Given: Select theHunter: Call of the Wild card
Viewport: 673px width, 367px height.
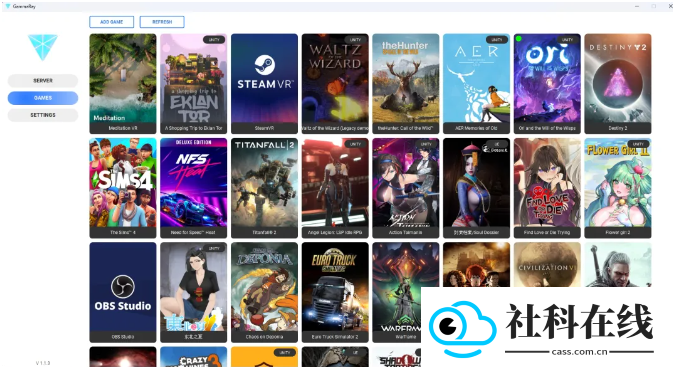Looking at the screenshot, I should pos(406,84).
